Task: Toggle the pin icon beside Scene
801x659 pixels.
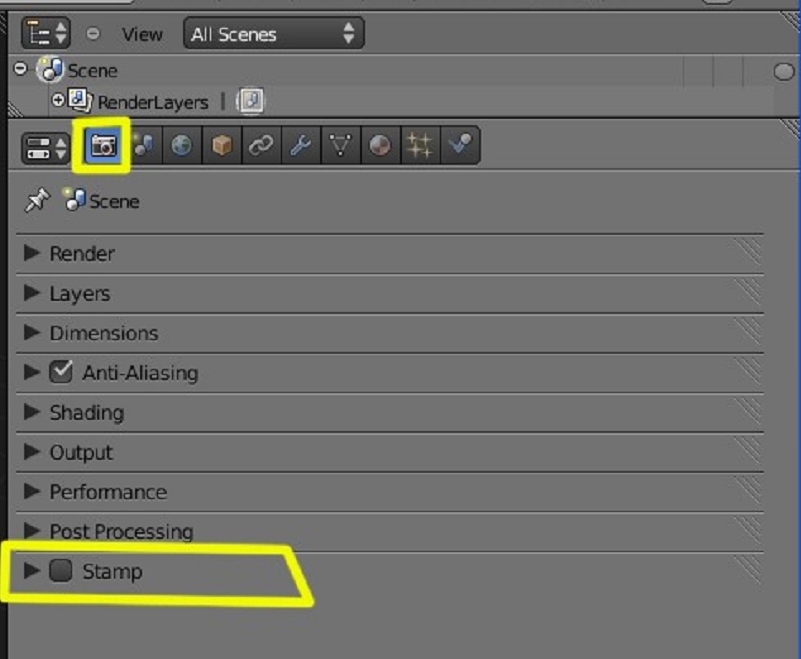Action: point(37,200)
